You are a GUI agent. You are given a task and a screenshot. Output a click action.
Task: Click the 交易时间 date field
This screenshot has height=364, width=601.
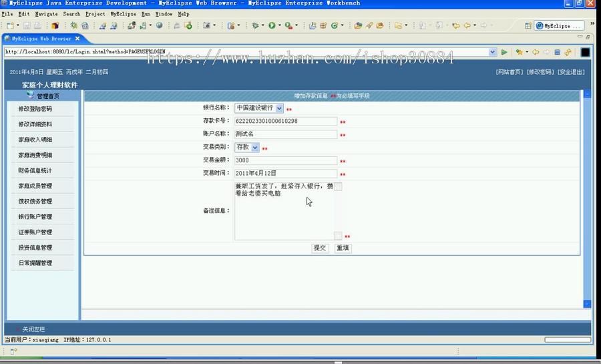coord(286,173)
